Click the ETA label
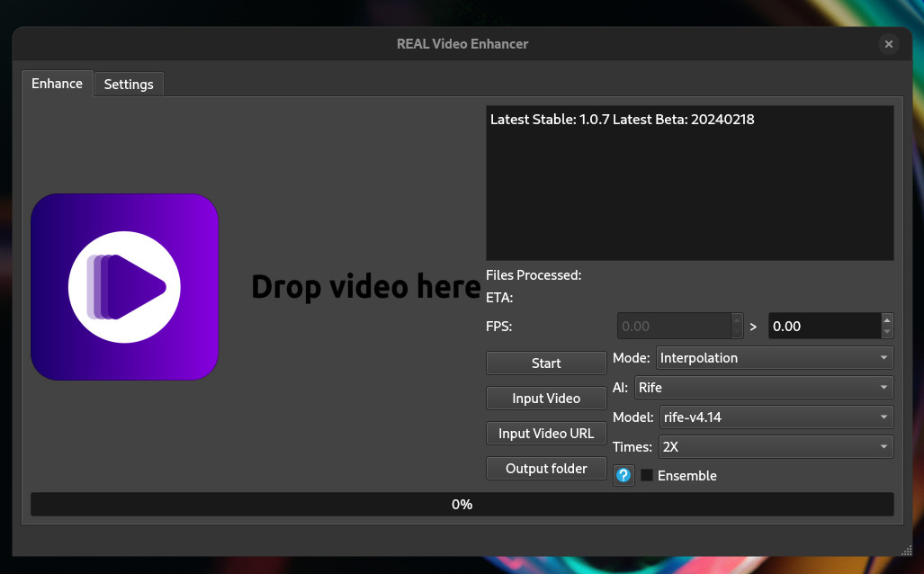This screenshot has height=574, width=924. 499,298
